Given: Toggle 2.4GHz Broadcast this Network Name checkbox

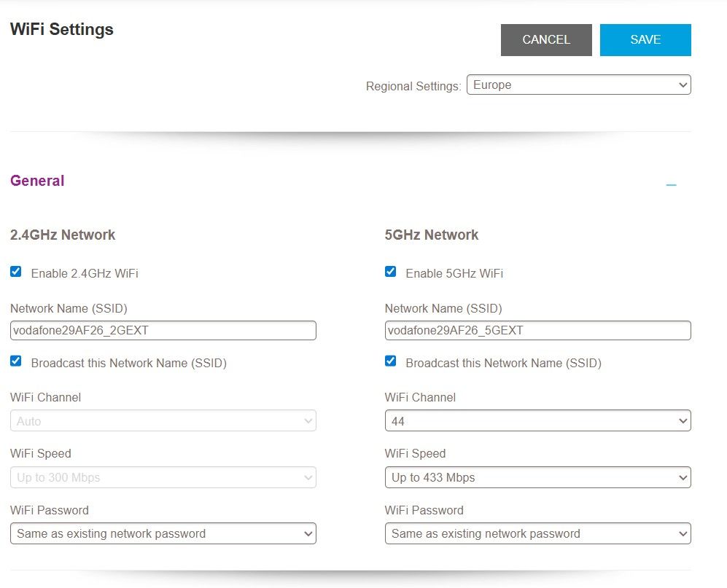Looking at the screenshot, I should (16, 361).
